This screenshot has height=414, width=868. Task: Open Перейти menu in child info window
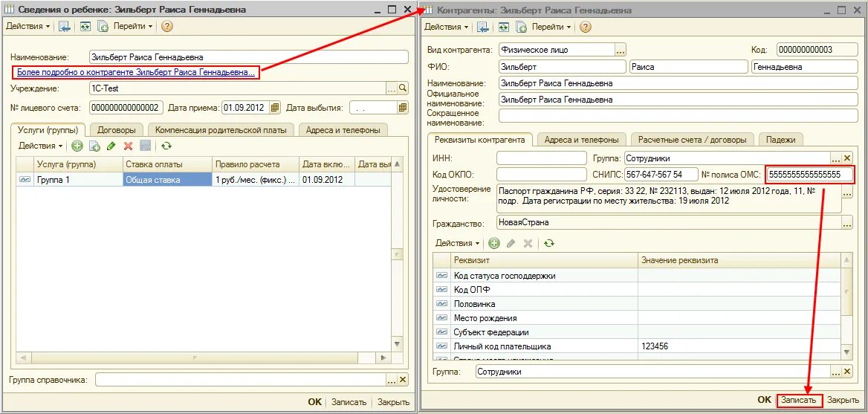click(x=133, y=26)
